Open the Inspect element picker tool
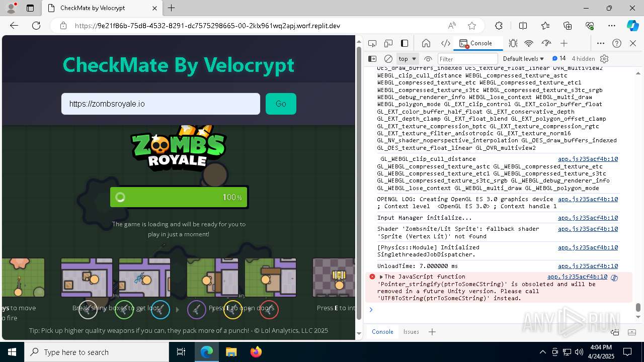Screen dimensions: 644x362 tap(372, 43)
